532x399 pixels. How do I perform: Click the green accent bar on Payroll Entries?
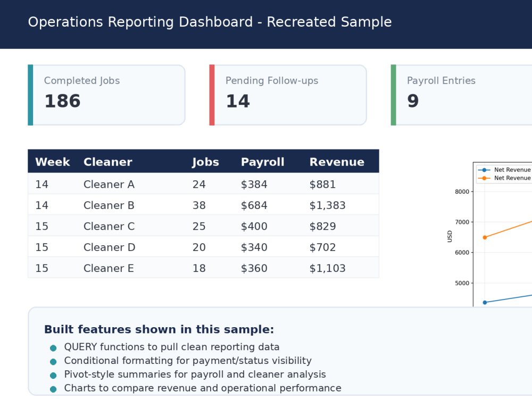[x=394, y=95]
